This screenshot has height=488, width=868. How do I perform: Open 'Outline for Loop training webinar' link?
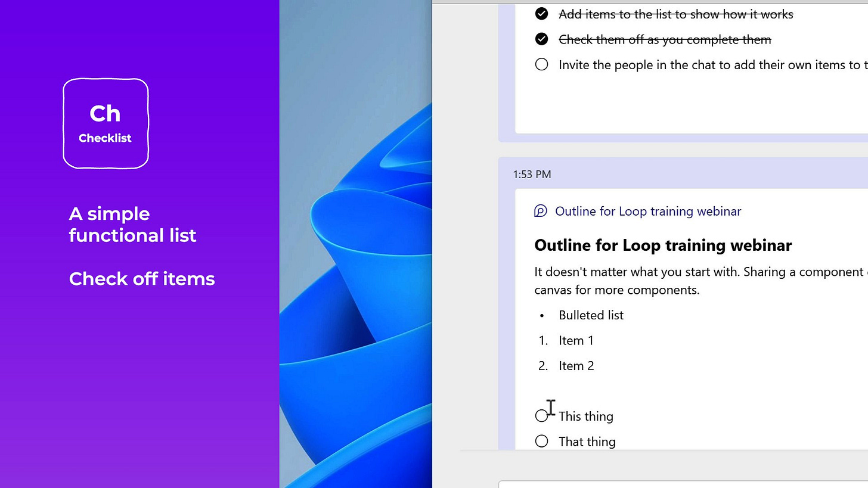click(x=648, y=212)
